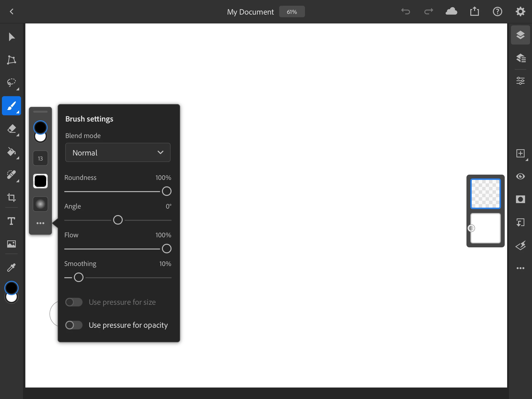Select the Transform tool

(x=11, y=60)
